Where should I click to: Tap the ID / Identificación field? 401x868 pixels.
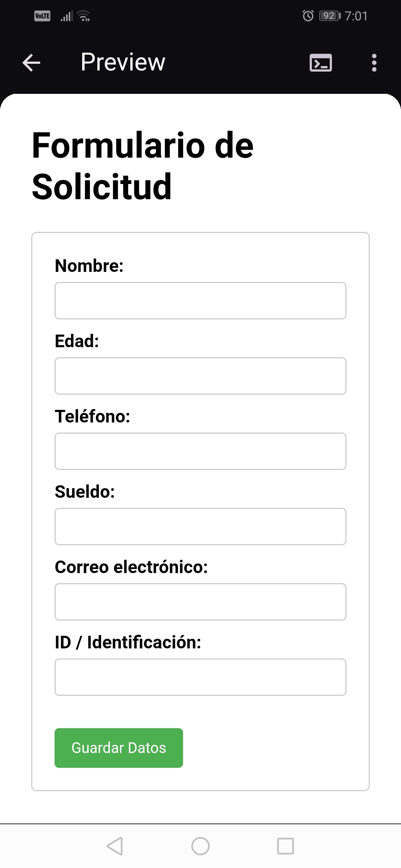point(200,677)
